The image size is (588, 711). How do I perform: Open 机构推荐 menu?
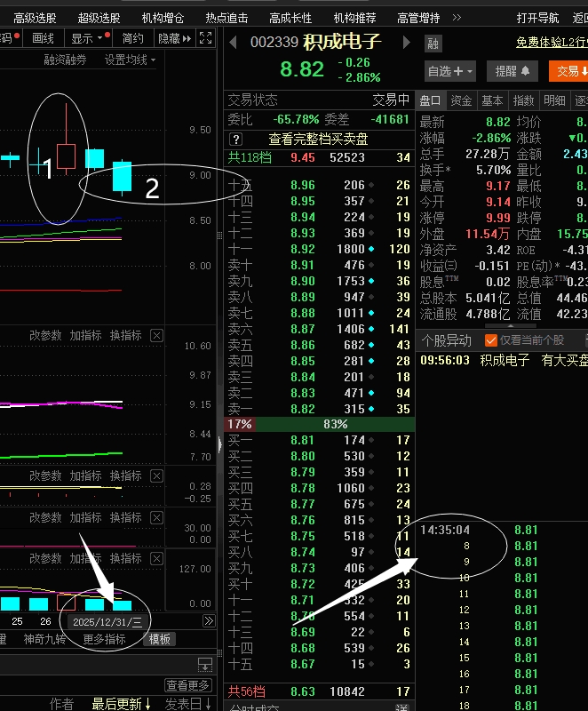[354, 18]
